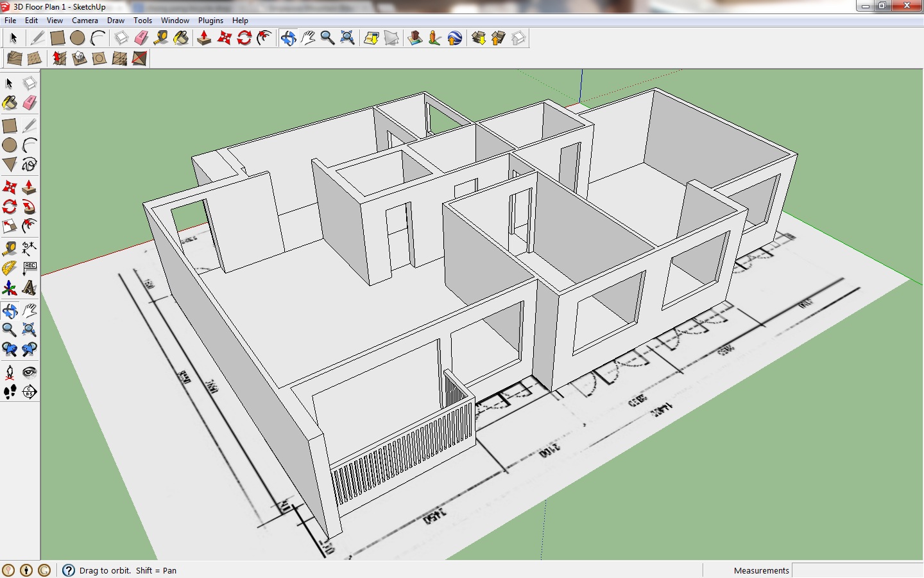Select the Tape Measure tool
The width and height of the screenshot is (924, 578).
coord(10,247)
